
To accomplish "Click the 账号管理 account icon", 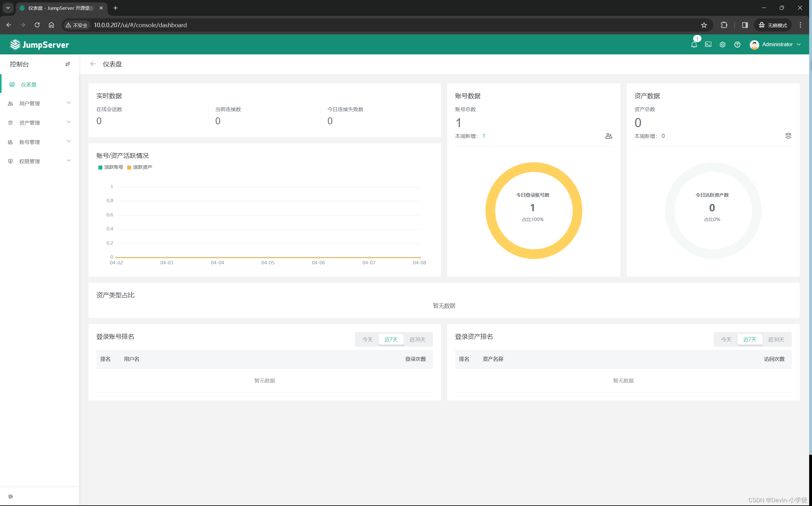I will tap(10, 142).
